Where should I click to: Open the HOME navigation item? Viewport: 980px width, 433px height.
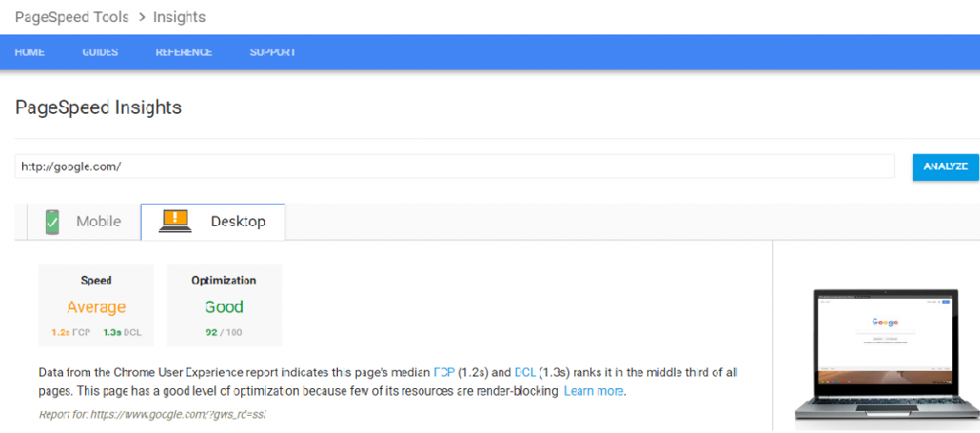tap(30, 52)
